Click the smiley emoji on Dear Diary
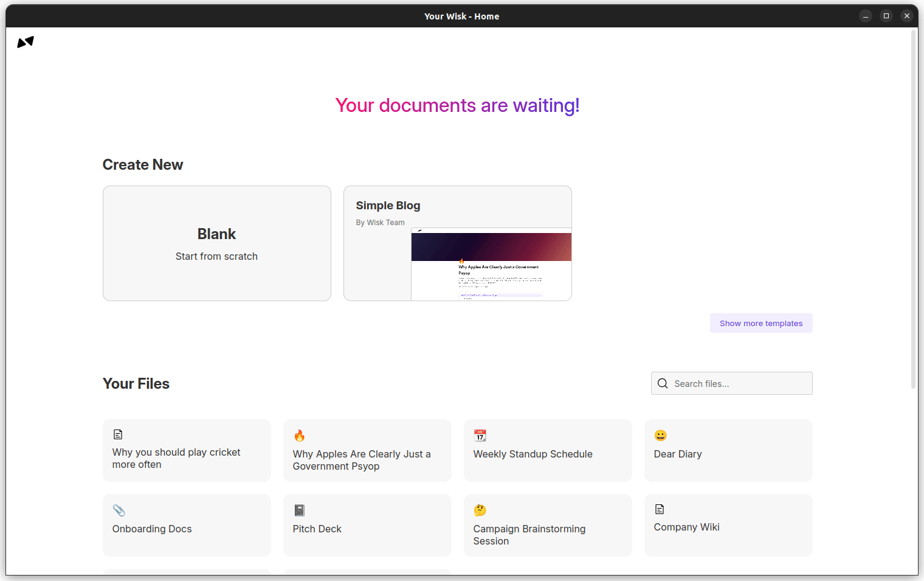The image size is (924, 581). click(x=661, y=436)
